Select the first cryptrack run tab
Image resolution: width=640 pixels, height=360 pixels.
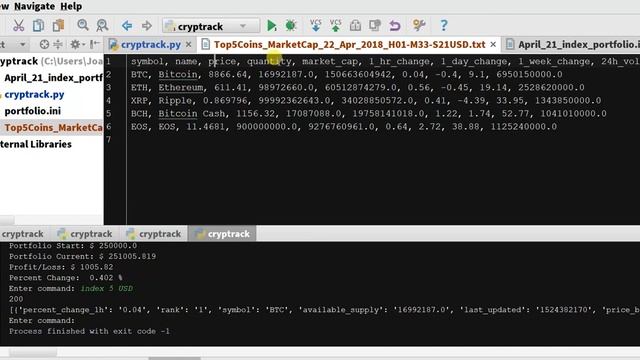(x=22, y=234)
